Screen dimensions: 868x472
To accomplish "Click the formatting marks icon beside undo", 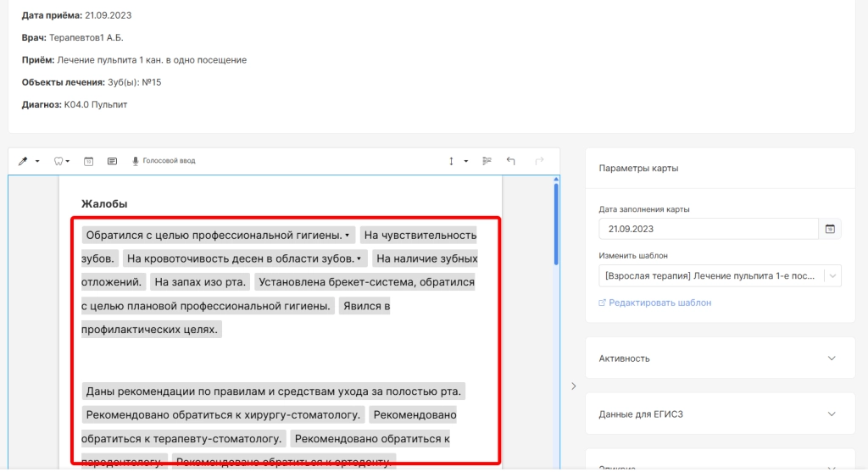I will pyautogui.click(x=487, y=161).
